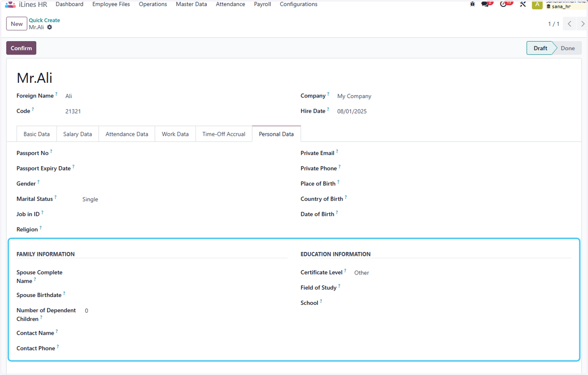Open the wrench and screwdriver tools icon
Viewport: 588px width, 375px height.
coord(523,4)
